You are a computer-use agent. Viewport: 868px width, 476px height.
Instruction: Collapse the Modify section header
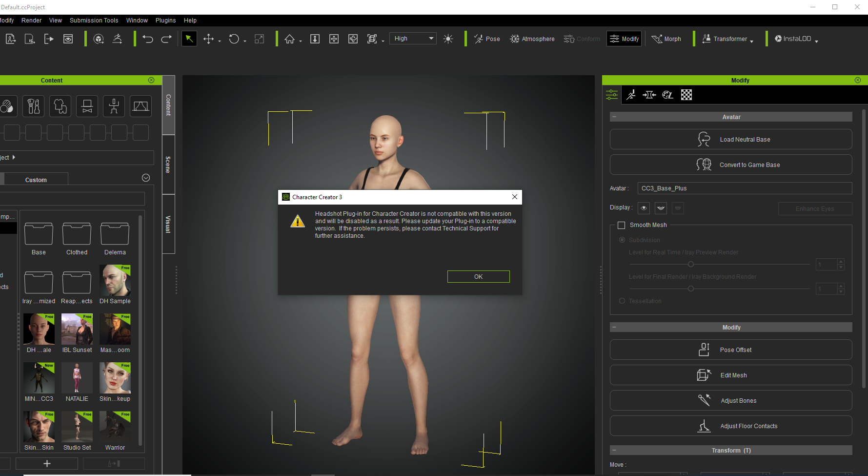(614, 327)
